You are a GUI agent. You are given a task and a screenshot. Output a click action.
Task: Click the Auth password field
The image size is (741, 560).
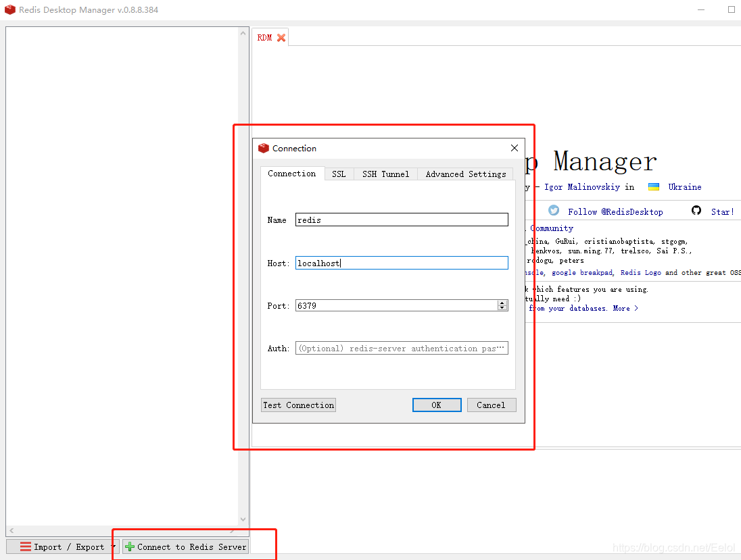[x=402, y=348]
